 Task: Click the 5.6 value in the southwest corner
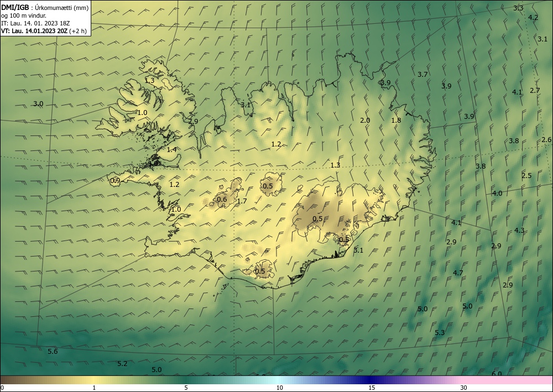[53, 352]
